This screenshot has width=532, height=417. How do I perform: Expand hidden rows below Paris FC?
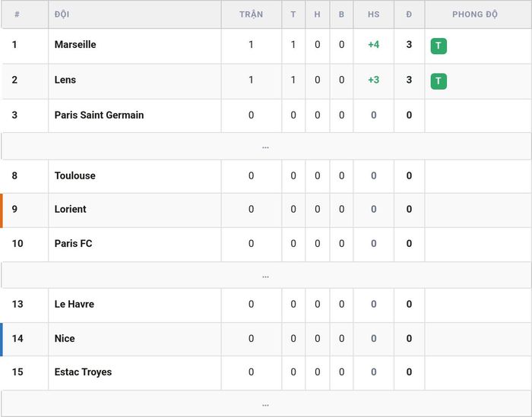(266, 275)
